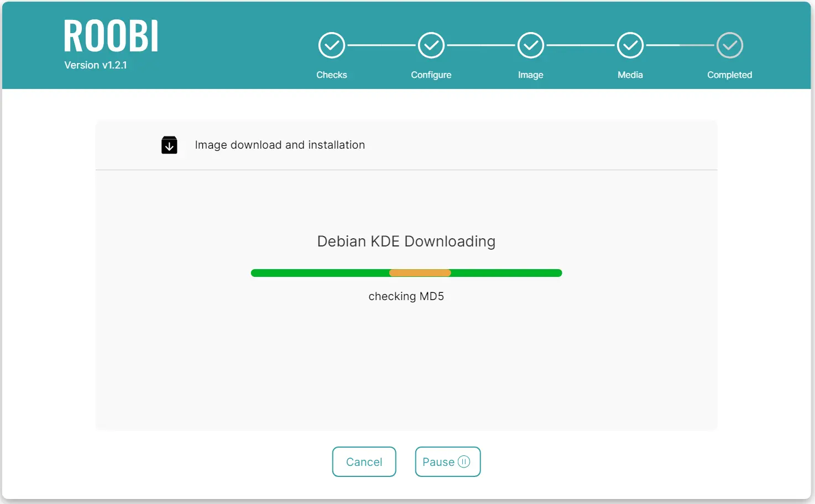
Task: Select the Media step label
Action: pyautogui.click(x=630, y=75)
